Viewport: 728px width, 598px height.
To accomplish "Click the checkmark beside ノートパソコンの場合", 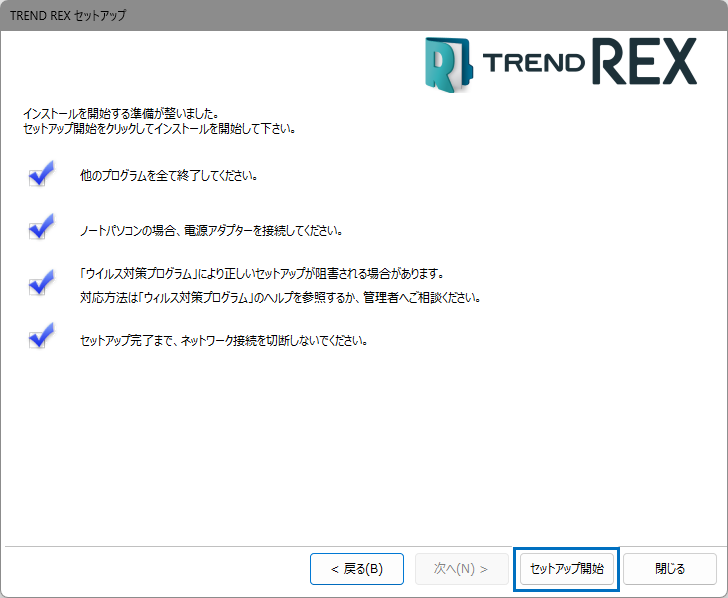I will pos(41,227).
